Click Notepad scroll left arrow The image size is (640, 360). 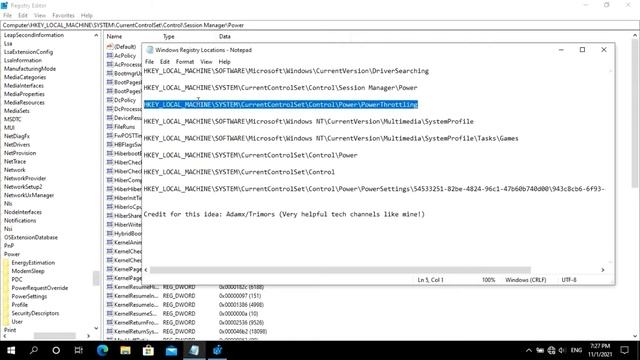(146, 270)
